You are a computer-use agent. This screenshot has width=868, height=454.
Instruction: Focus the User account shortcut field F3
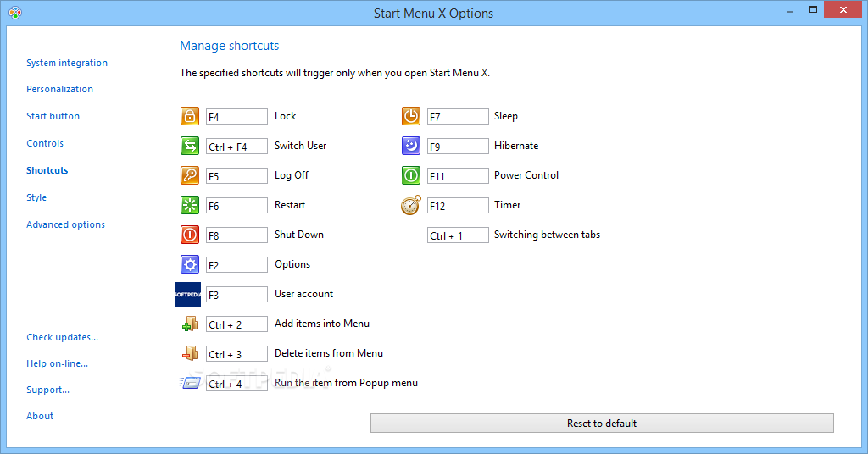pyautogui.click(x=236, y=294)
